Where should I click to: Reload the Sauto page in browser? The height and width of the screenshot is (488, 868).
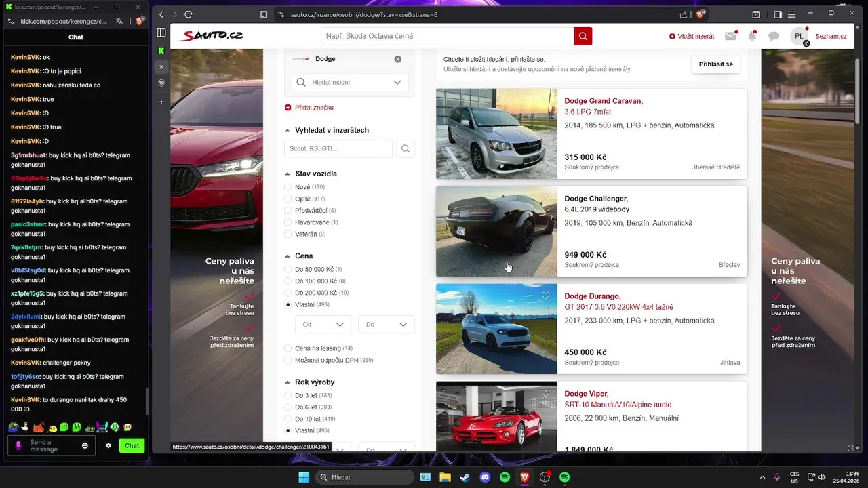click(188, 14)
